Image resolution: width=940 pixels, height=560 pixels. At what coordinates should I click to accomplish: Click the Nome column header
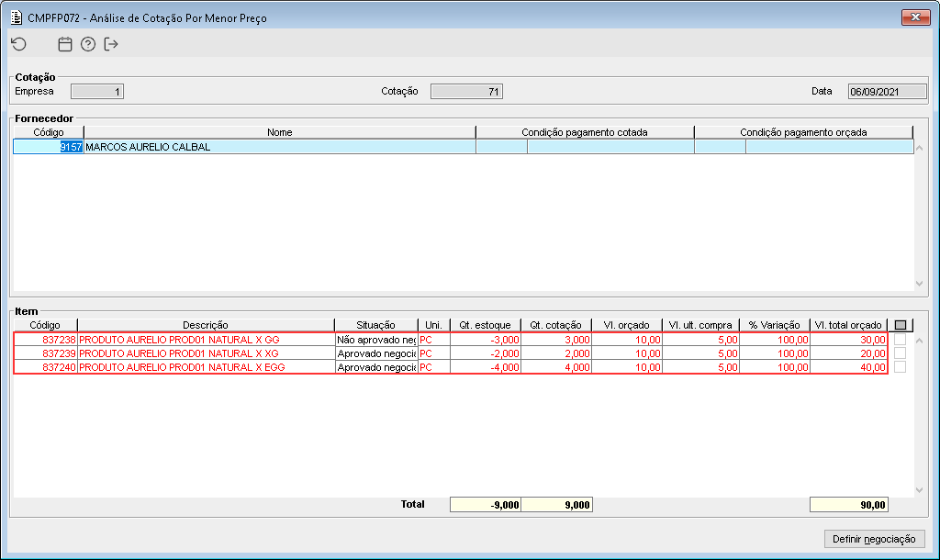(280, 132)
